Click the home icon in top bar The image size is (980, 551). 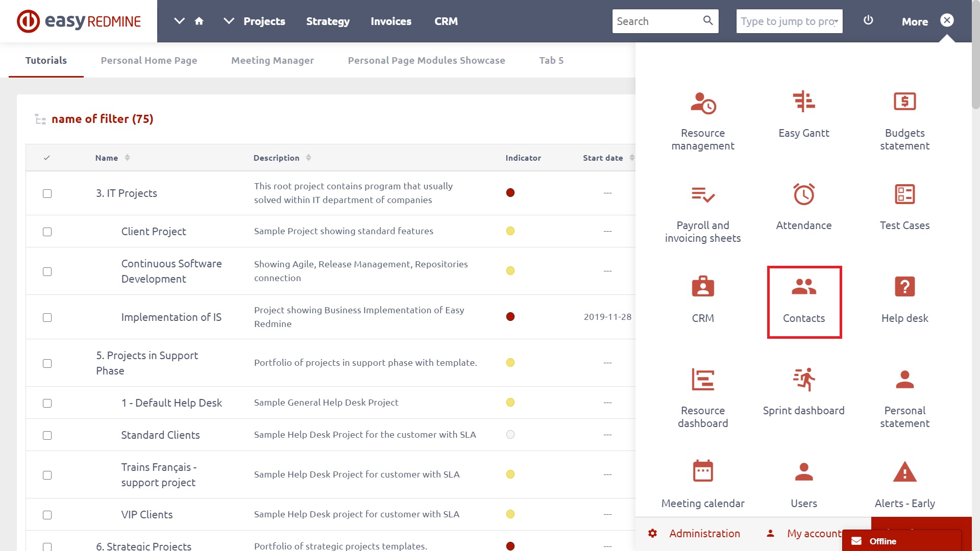coord(199,21)
